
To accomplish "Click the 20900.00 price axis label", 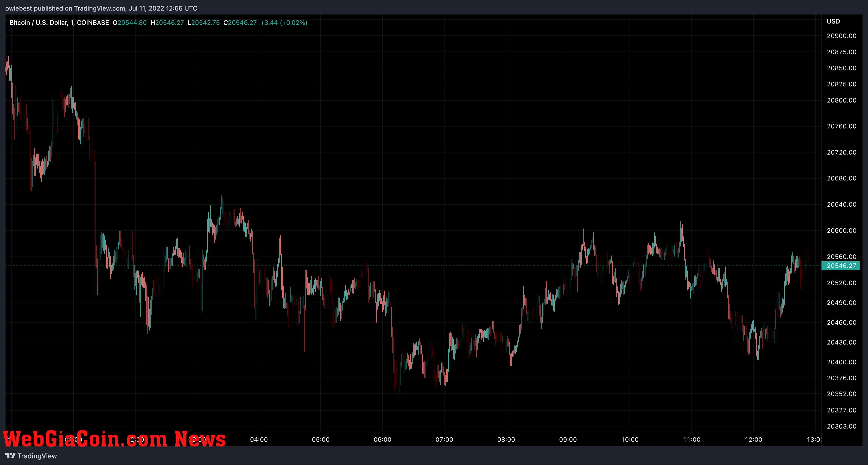I will coord(841,36).
